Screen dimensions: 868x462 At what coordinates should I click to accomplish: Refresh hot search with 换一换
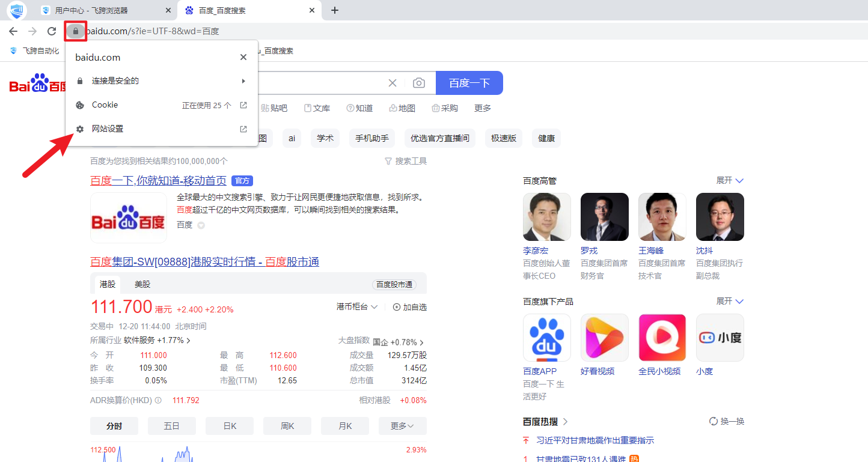coord(727,422)
